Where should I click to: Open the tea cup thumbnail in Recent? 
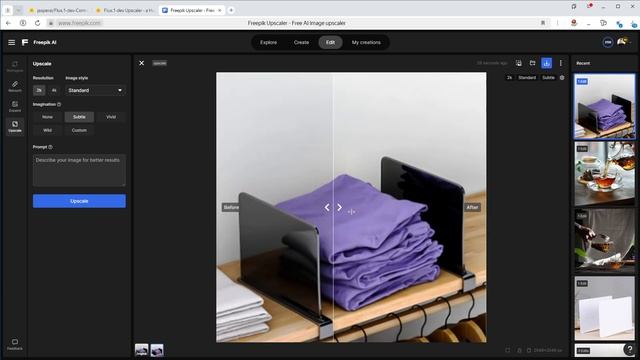(x=604, y=174)
